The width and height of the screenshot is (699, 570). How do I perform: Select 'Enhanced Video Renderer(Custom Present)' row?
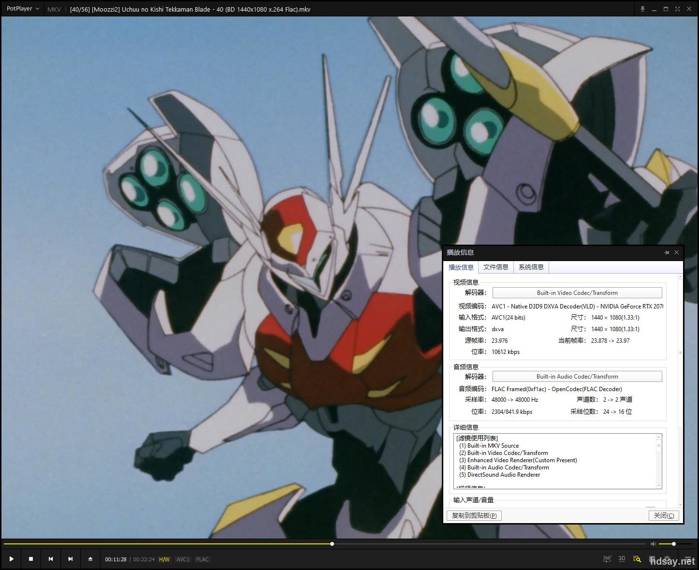tap(518, 460)
